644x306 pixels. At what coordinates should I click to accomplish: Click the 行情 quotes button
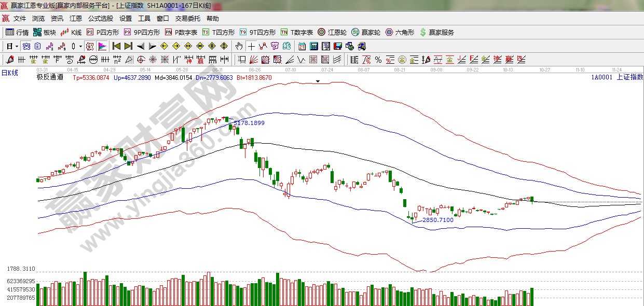[17, 32]
